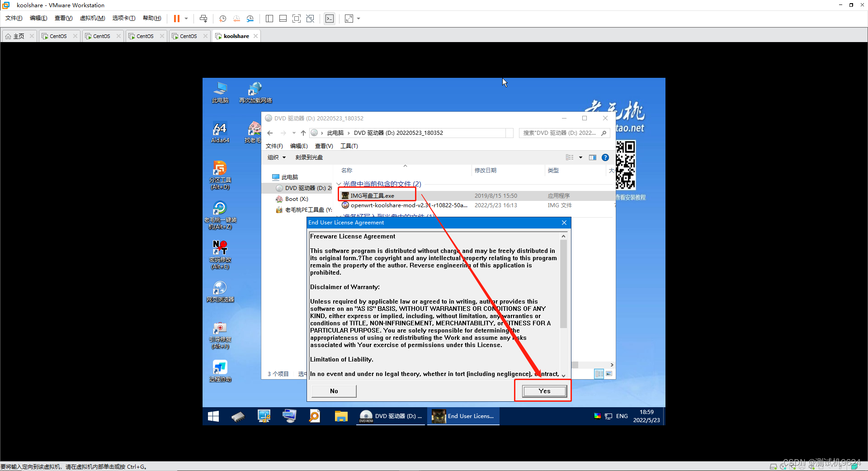Open the 帮助(H) menu in VMware

pyautogui.click(x=152, y=18)
